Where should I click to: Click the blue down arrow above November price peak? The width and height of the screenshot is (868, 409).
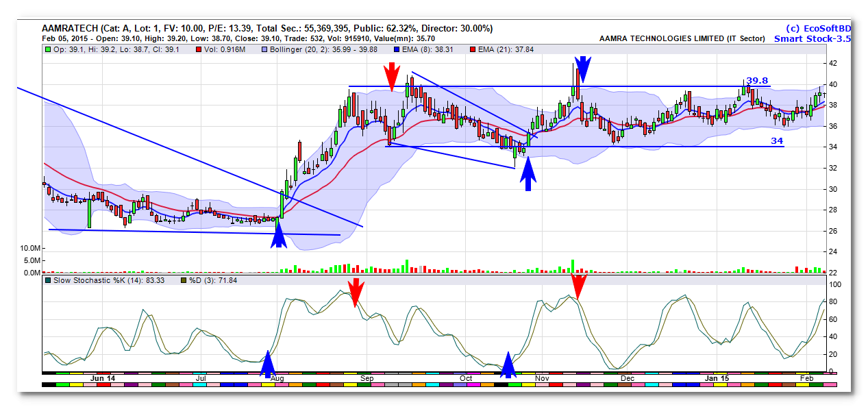(x=582, y=70)
